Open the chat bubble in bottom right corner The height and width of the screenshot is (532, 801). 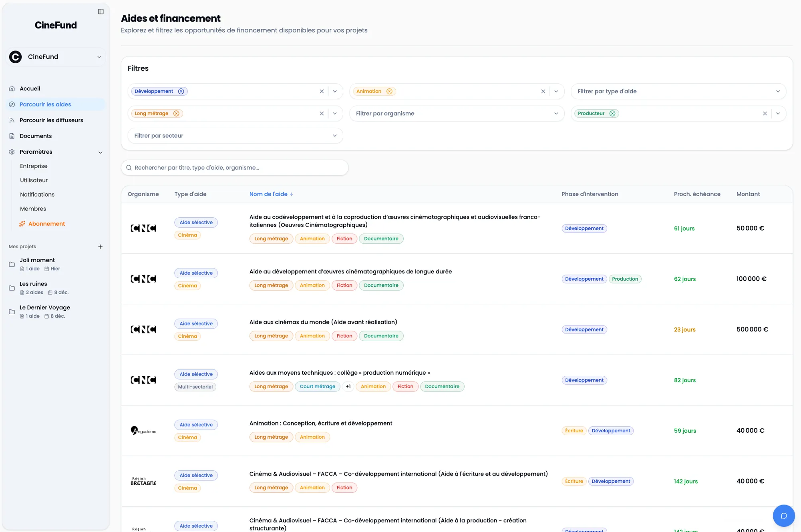point(784,516)
